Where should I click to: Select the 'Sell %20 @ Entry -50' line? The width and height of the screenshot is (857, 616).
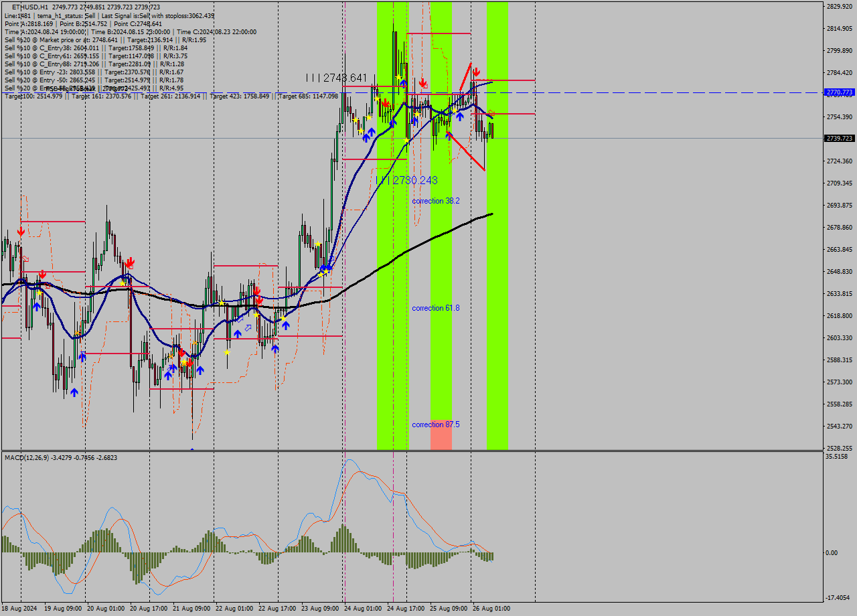tap(94, 80)
